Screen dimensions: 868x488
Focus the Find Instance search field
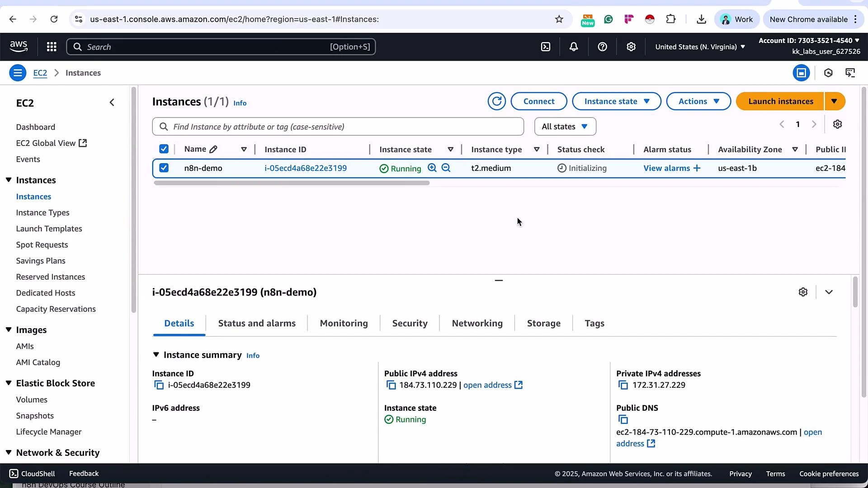point(338,127)
